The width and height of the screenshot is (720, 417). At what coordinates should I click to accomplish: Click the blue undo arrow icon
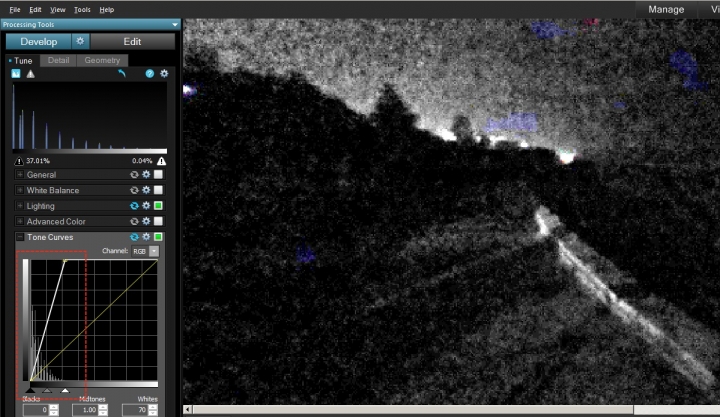122,73
